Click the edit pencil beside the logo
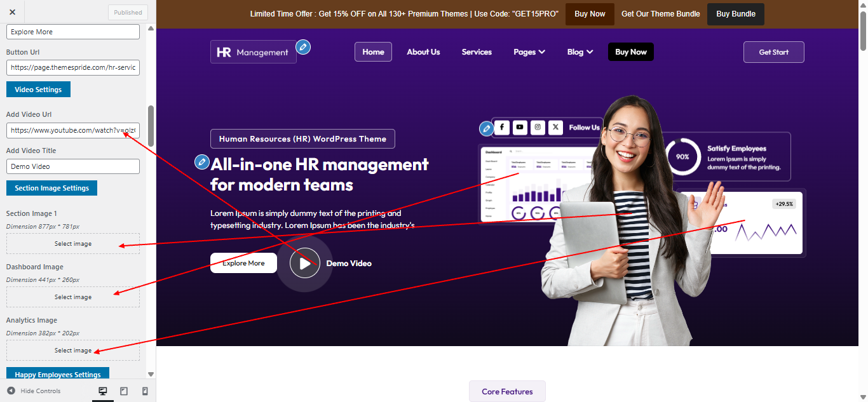The width and height of the screenshot is (868, 402). tap(304, 47)
